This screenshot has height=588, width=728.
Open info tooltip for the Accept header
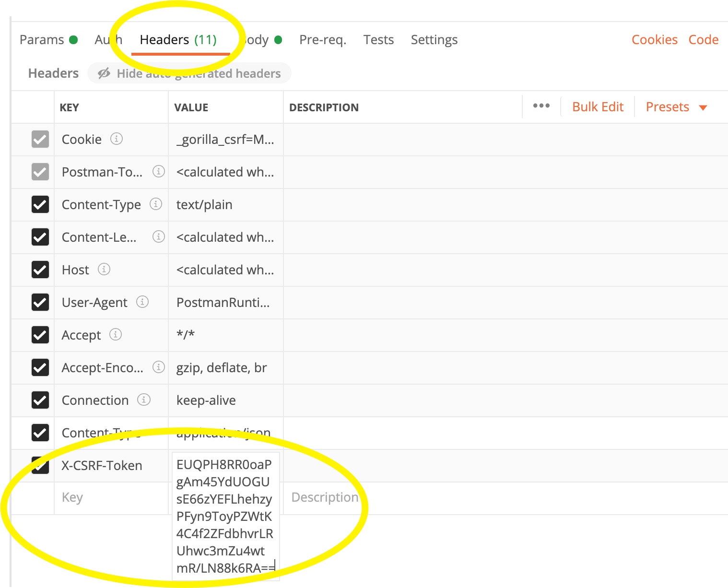coord(117,335)
